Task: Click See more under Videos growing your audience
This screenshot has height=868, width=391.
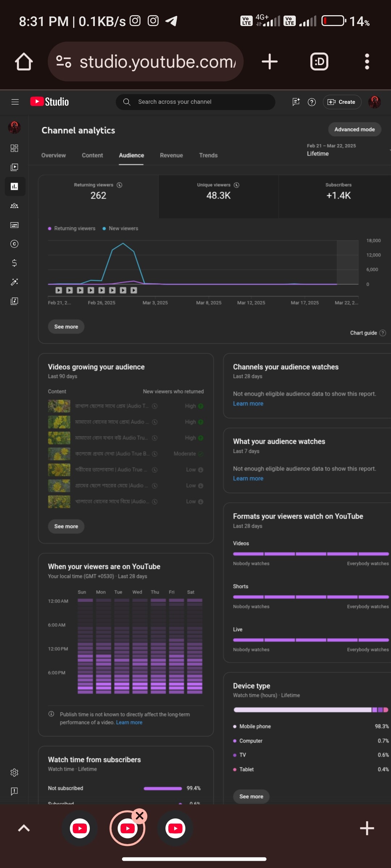Action: pos(66,526)
